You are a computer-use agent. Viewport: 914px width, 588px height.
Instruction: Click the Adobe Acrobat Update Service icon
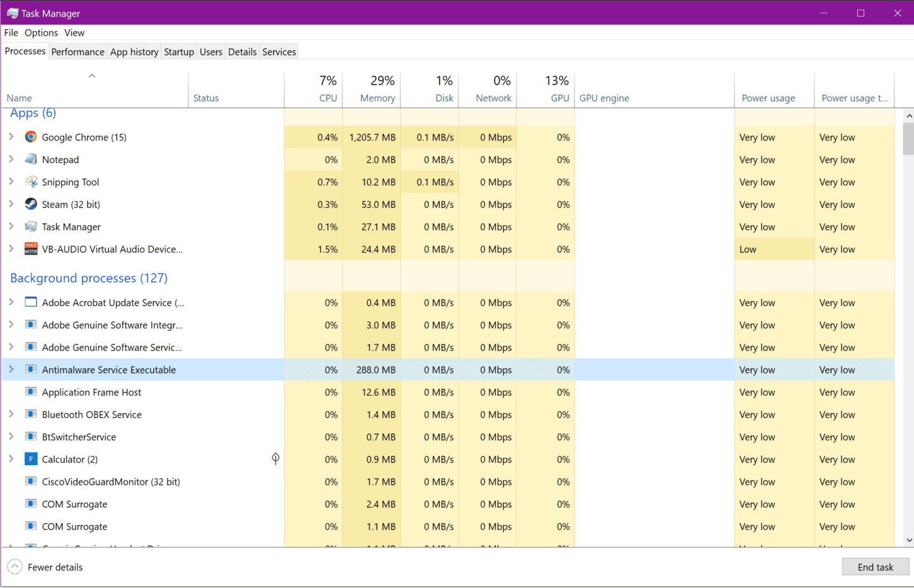(31, 302)
